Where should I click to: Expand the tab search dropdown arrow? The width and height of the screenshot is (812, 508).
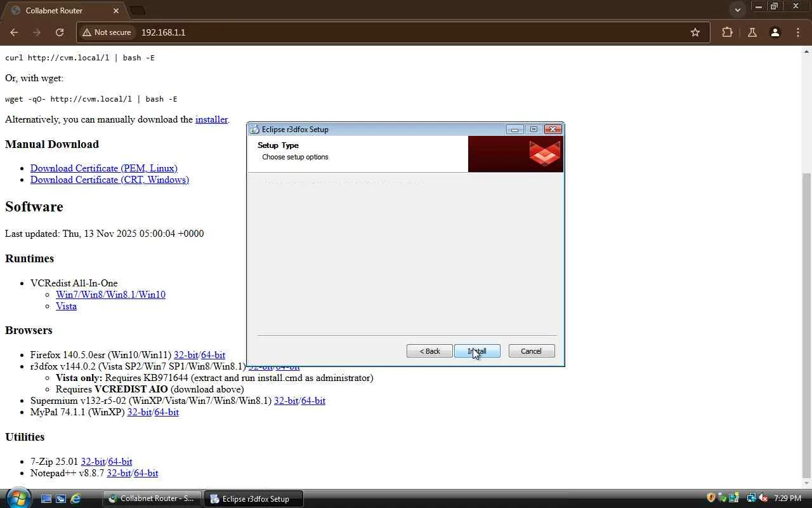(737, 10)
